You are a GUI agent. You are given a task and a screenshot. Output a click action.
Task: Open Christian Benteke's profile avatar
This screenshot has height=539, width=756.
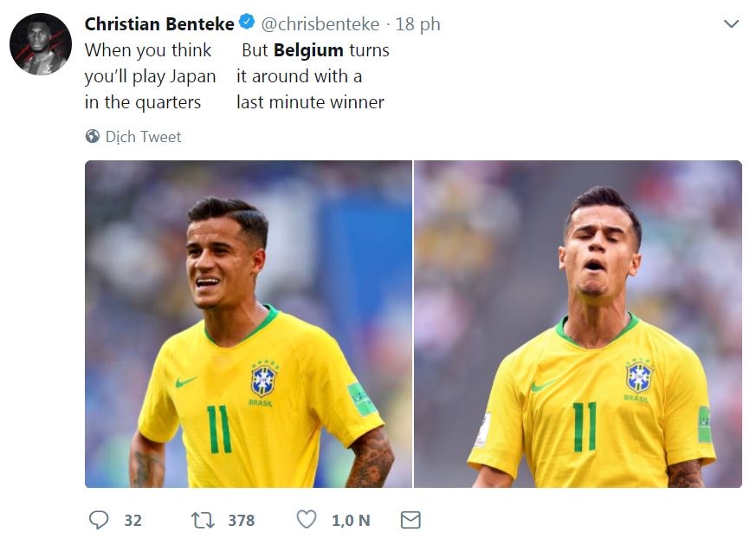[x=41, y=44]
